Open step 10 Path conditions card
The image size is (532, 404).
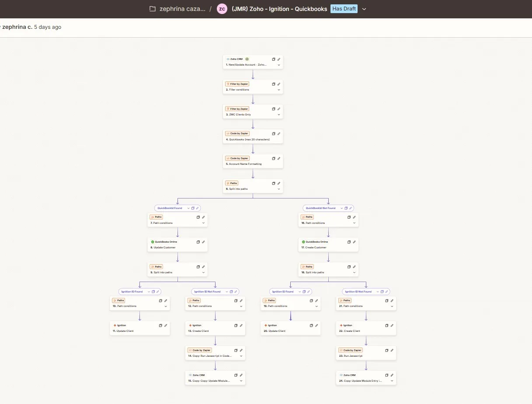[139, 303]
